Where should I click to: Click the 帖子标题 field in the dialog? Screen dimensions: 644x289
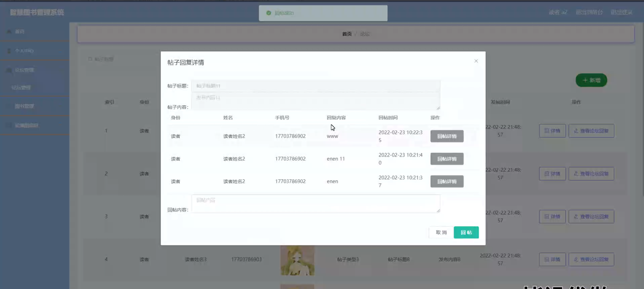316,86
